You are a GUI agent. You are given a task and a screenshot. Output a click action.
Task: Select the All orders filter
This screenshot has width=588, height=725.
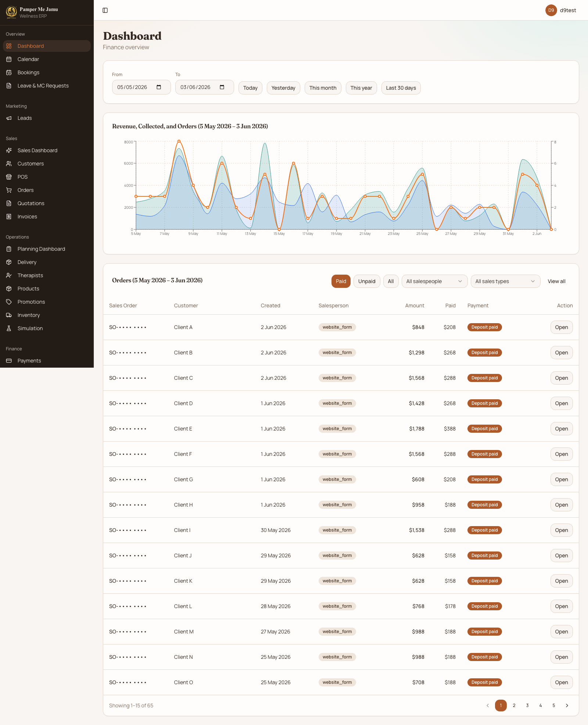point(391,281)
